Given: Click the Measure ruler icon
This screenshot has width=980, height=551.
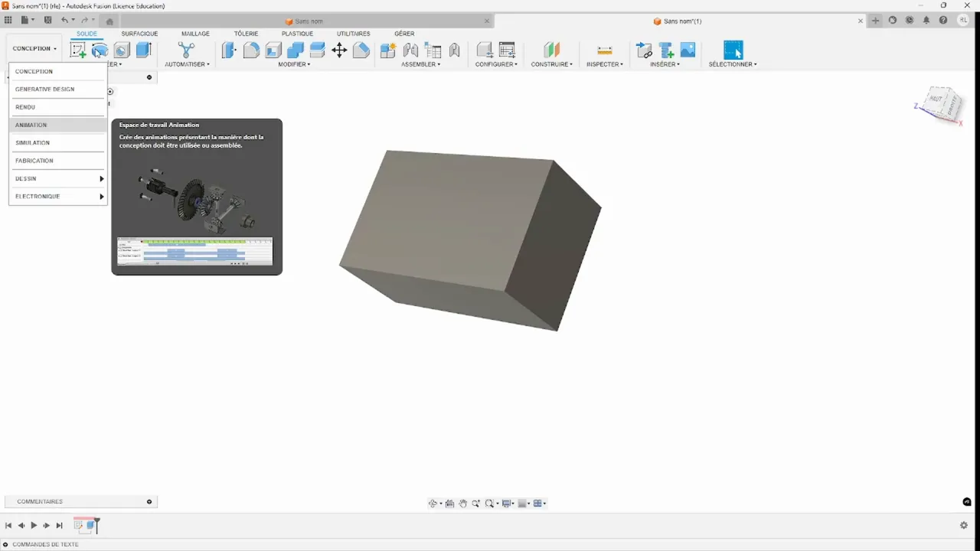Looking at the screenshot, I should coord(605,51).
